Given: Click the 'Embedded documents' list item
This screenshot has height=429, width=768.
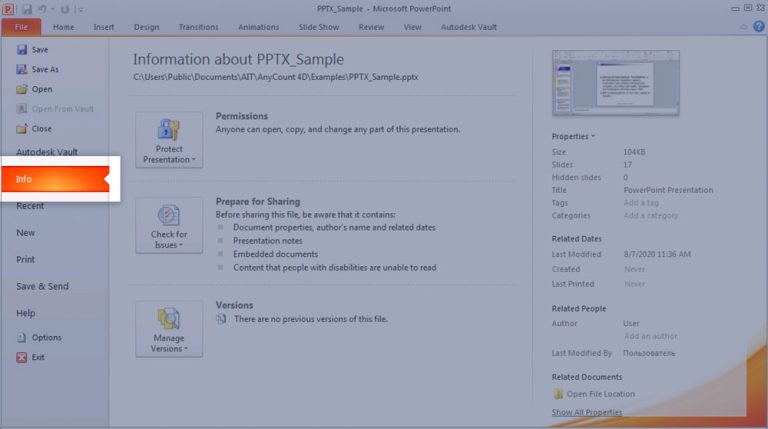Looking at the screenshot, I should coord(275,254).
